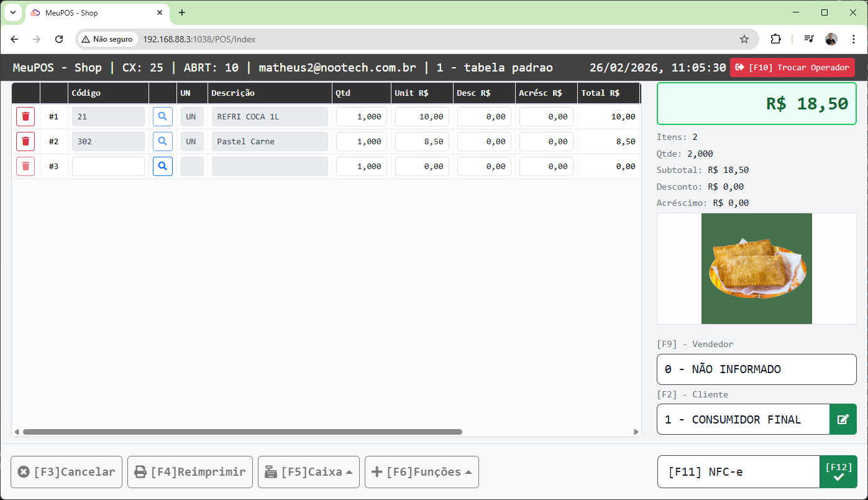
Task: Confirm sale with F12 checkmark button
Action: (x=838, y=472)
